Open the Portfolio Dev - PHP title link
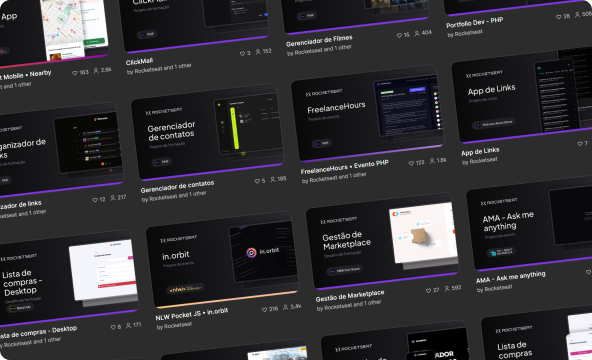592x360 pixels. tap(475, 23)
